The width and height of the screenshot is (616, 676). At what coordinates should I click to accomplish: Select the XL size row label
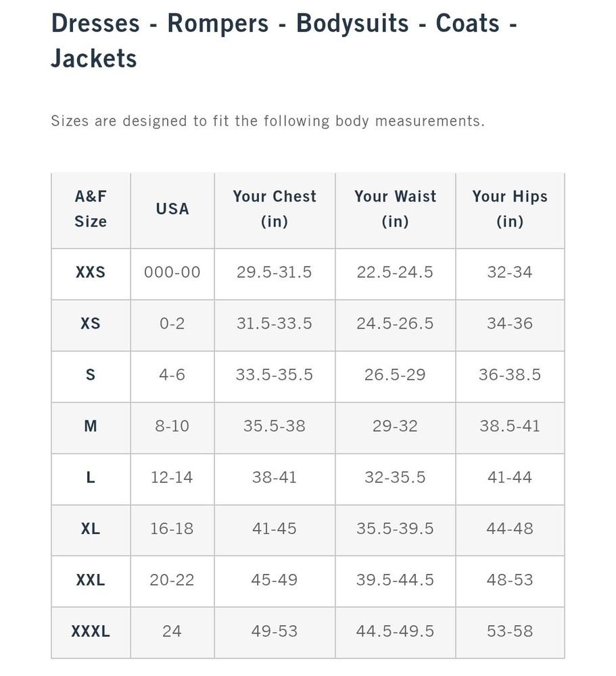pyautogui.click(x=91, y=529)
